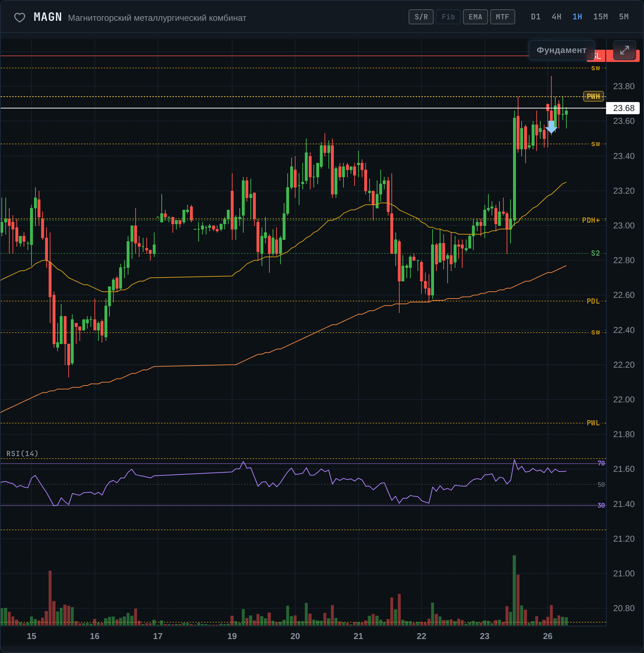Switch to the 5M timeframe
The height and width of the screenshot is (653, 644).
point(624,17)
